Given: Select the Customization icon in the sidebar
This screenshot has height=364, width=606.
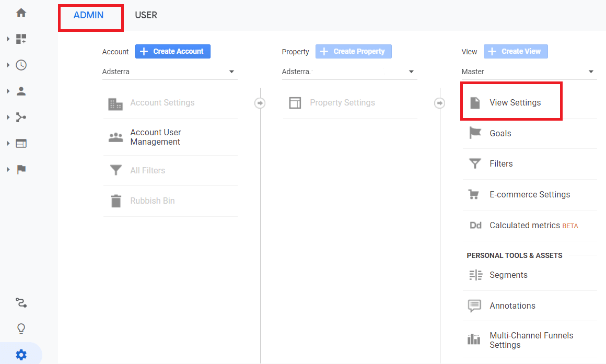Looking at the screenshot, I should (20, 39).
